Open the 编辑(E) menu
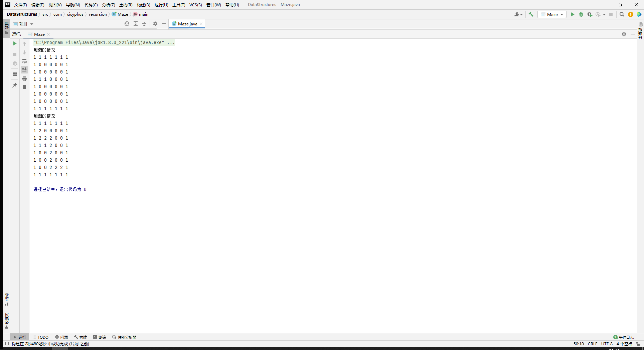The width and height of the screenshot is (644, 350). [x=38, y=5]
